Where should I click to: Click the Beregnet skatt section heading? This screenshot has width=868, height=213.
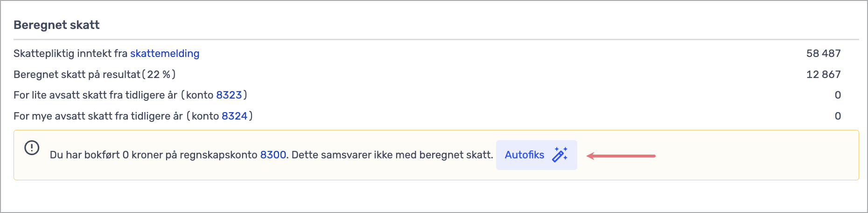click(x=56, y=25)
